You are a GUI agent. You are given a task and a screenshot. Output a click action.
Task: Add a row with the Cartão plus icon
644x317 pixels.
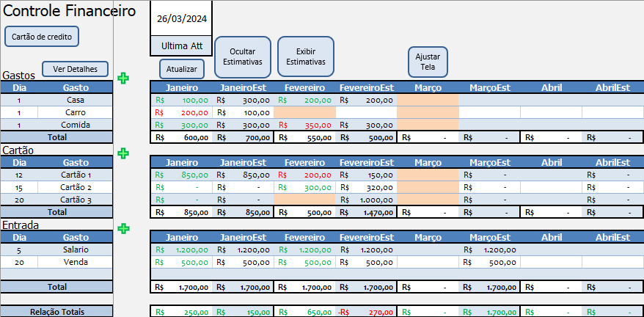click(123, 153)
